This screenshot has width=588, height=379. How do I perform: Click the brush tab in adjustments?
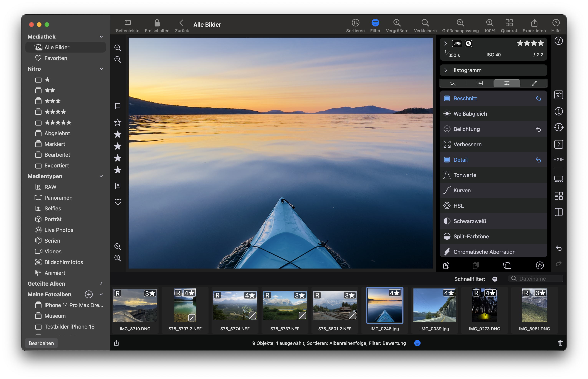point(534,83)
